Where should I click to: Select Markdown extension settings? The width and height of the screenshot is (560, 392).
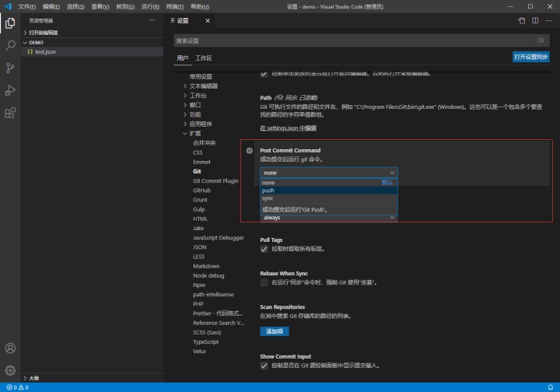(x=206, y=266)
